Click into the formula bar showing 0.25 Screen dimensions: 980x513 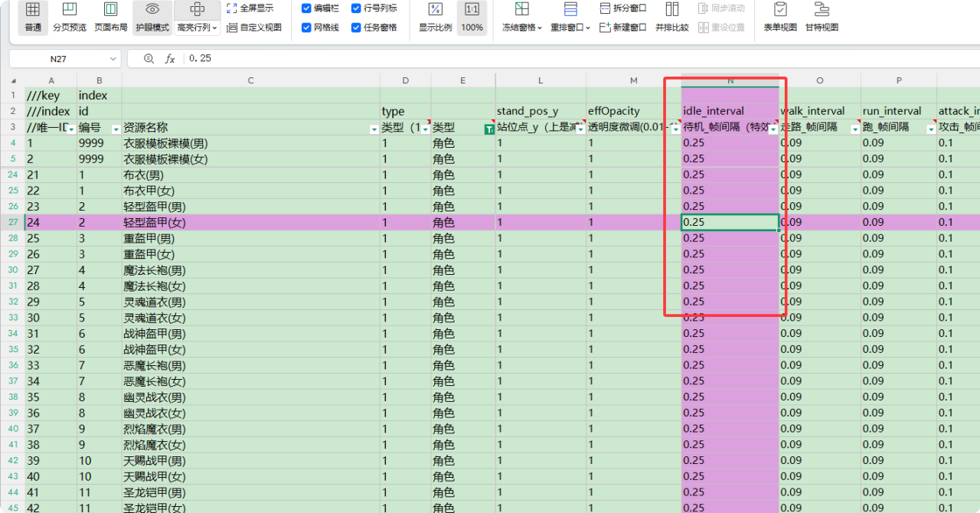coord(582,59)
